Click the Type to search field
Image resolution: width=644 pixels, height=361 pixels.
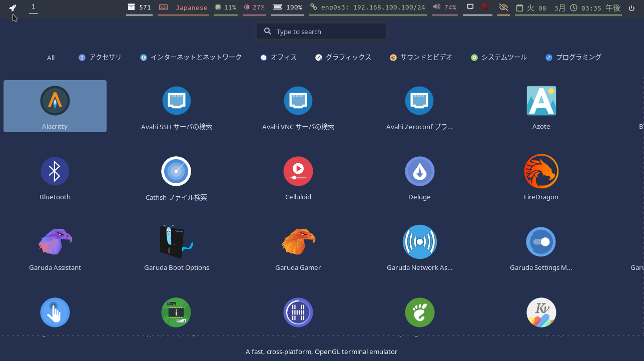click(322, 31)
